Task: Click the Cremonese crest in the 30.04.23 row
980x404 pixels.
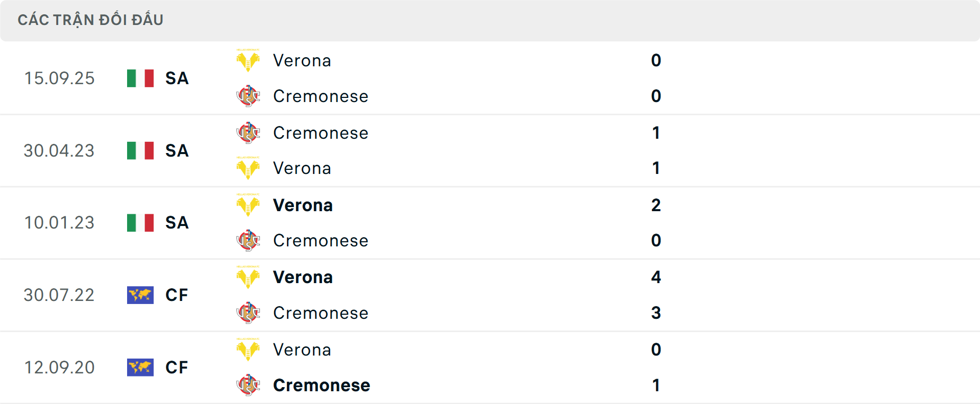Action: point(248,133)
